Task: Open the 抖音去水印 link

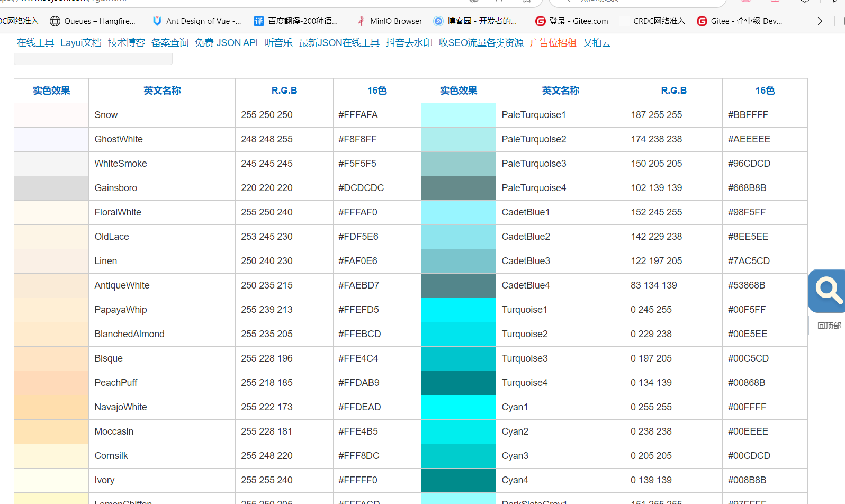Action: (409, 43)
